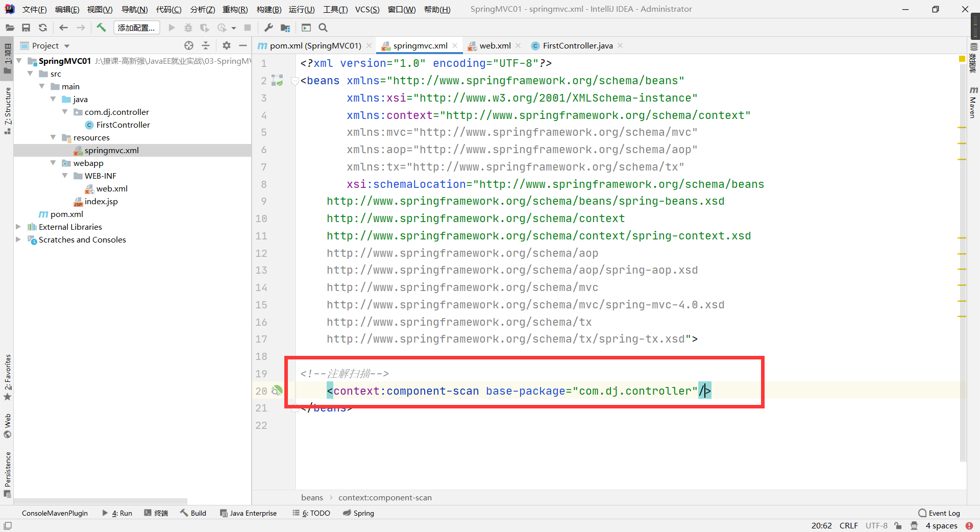Toggle the Persistence side tool window
The image size is (980, 532).
pos(8,474)
